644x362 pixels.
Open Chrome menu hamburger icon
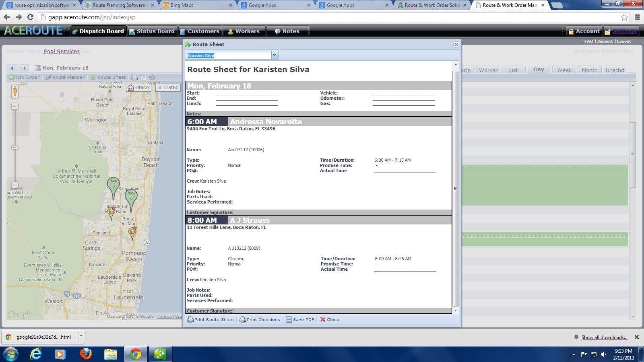click(637, 17)
